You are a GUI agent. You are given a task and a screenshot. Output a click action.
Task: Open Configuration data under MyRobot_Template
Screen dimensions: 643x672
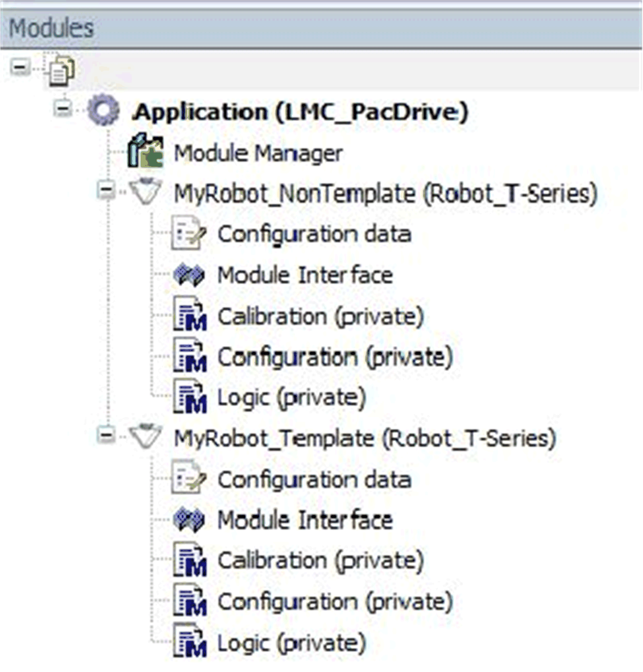click(x=314, y=480)
